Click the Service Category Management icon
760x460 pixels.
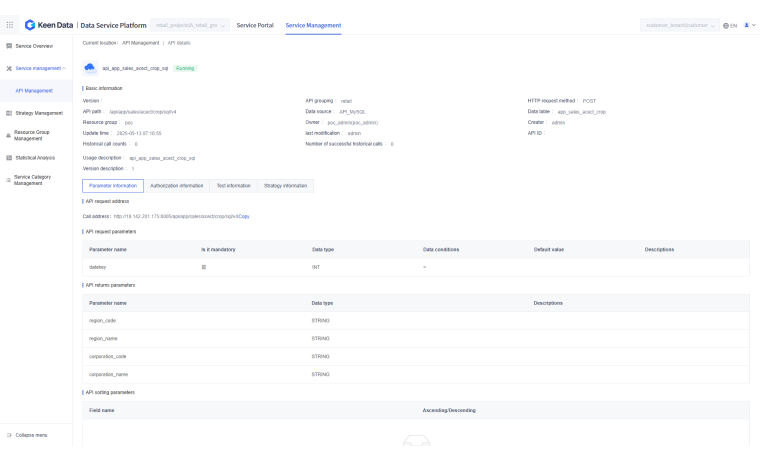coord(9,179)
